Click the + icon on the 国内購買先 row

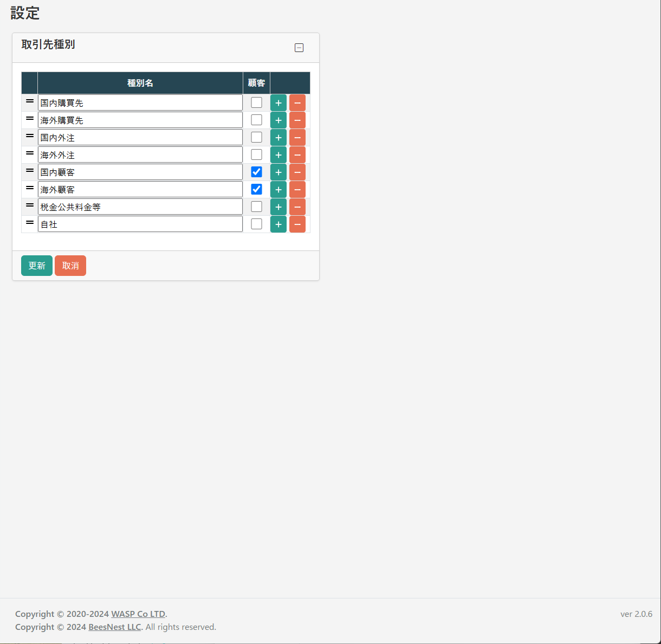278,102
